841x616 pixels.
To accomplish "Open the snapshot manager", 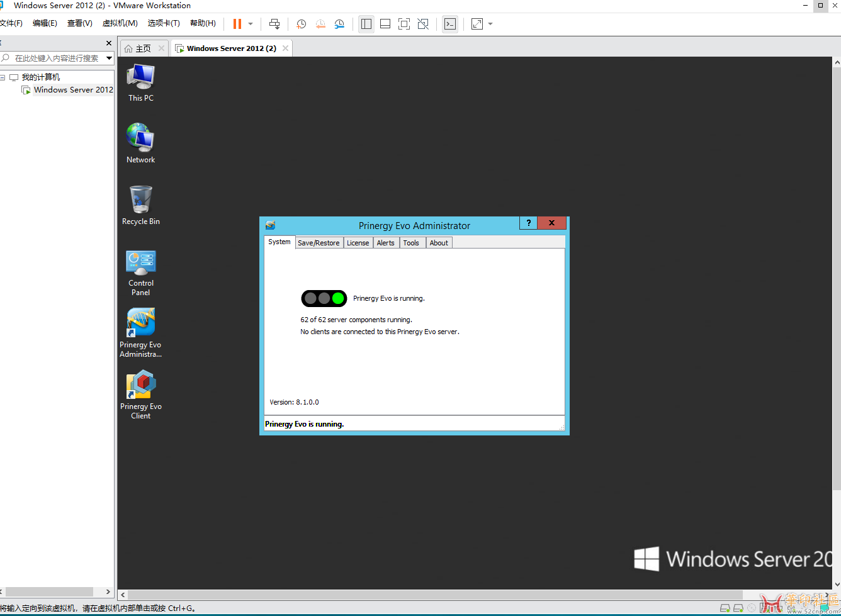I will tap(339, 24).
